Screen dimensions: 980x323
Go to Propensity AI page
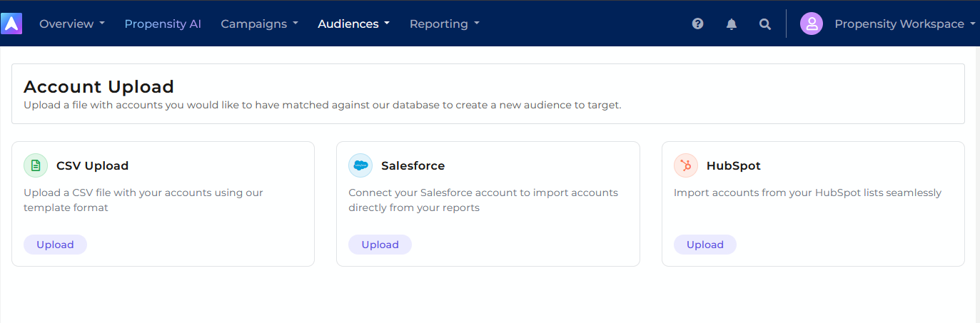(163, 24)
